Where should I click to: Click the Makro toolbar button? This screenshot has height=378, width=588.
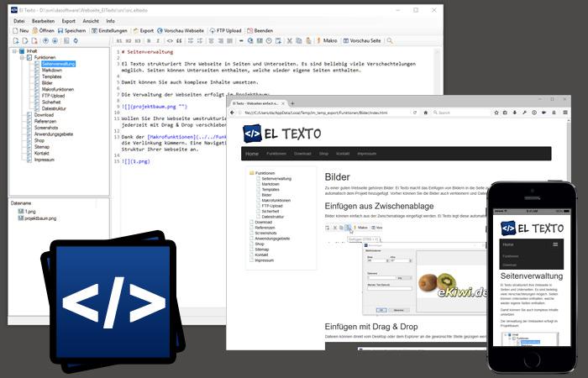pos(327,40)
